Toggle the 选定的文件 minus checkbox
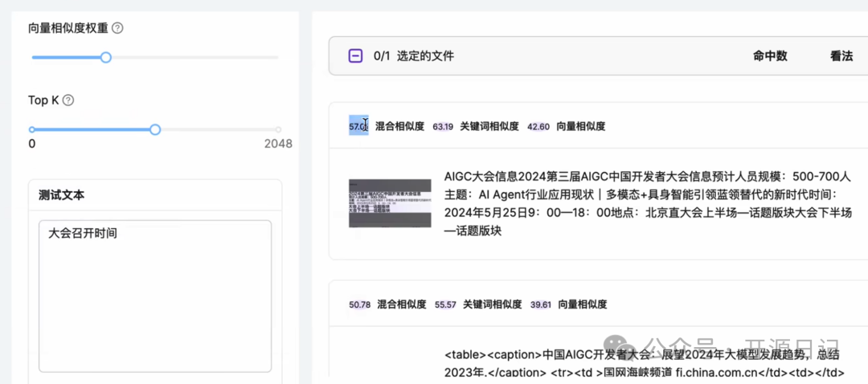Viewport: 868px width, 384px height. pyautogui.click(x=355, y=55)
